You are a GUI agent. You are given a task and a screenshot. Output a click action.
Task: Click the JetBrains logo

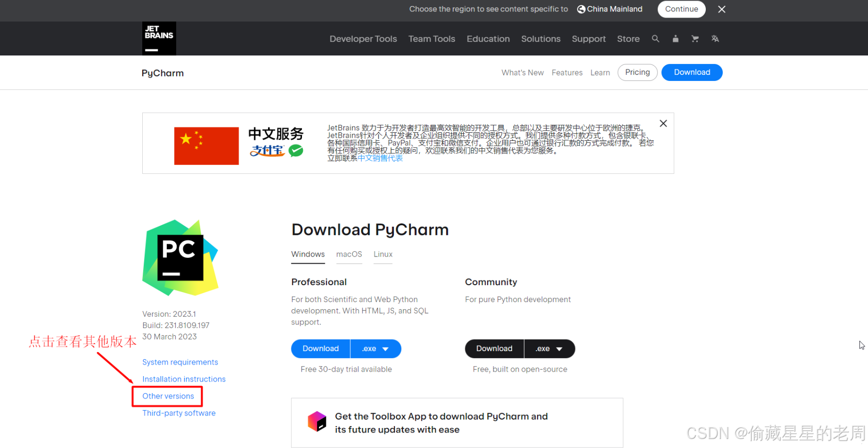coord(159,38)
